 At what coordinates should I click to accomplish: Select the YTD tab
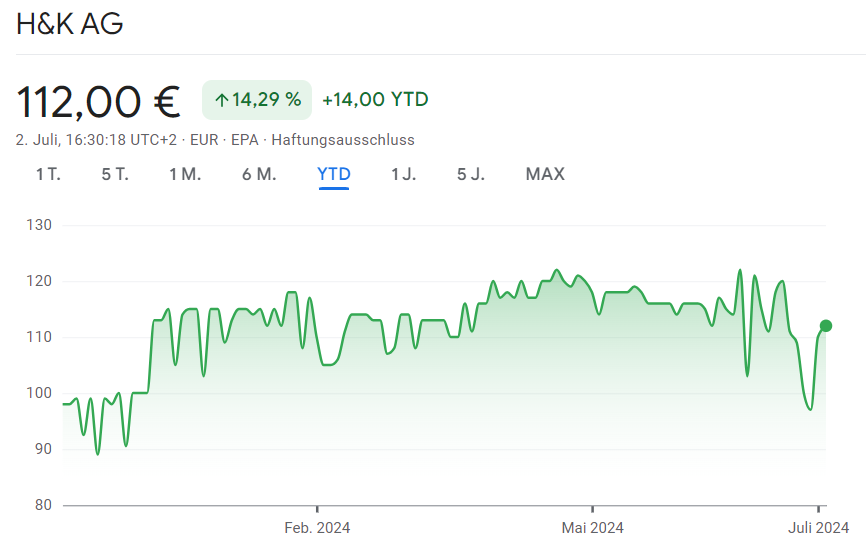pyautogui.click(x=334, y=175)
